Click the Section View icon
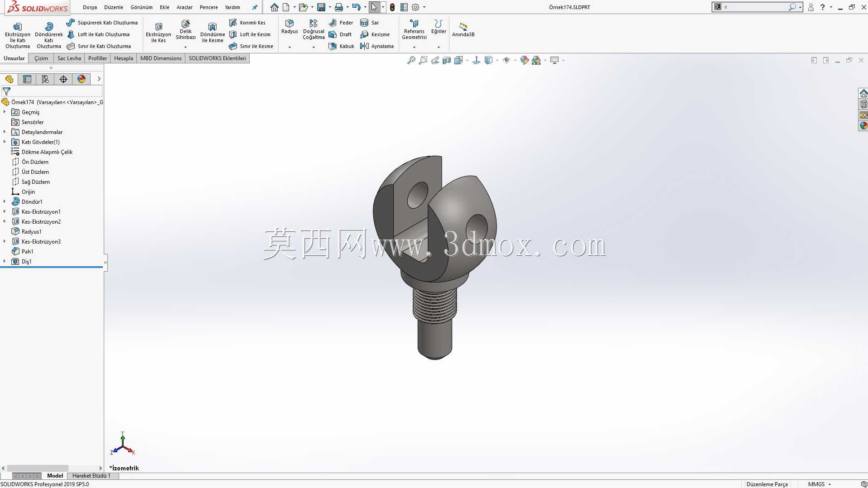The width and height of the screenshot is (868, 488). tap(447, 60)
